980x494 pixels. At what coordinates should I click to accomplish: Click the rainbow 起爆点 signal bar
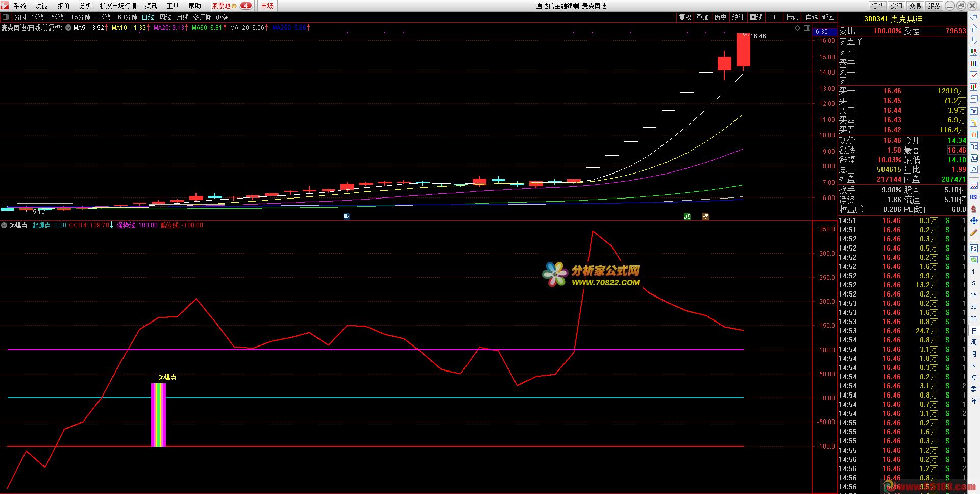click(159, 415)
